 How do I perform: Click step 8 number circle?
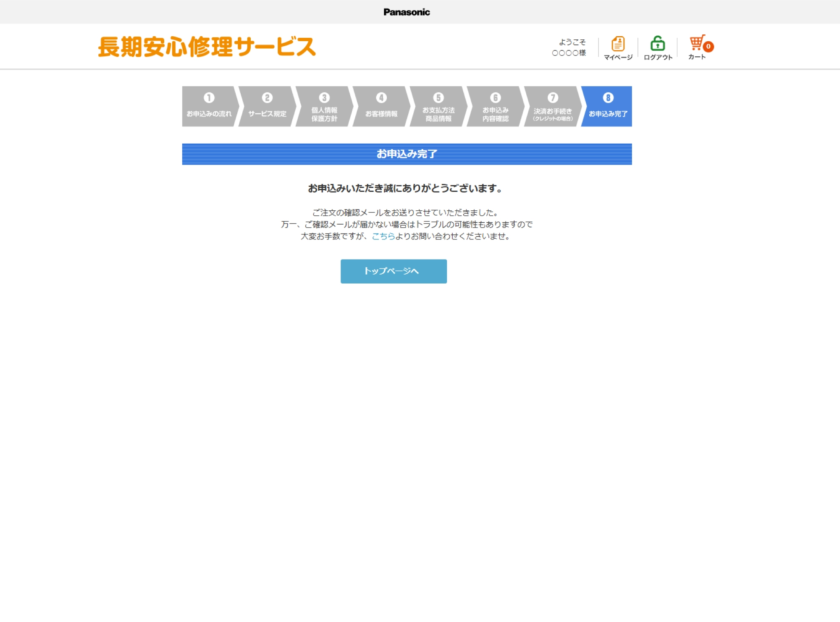pyautogui.click(x=608, y=98)
